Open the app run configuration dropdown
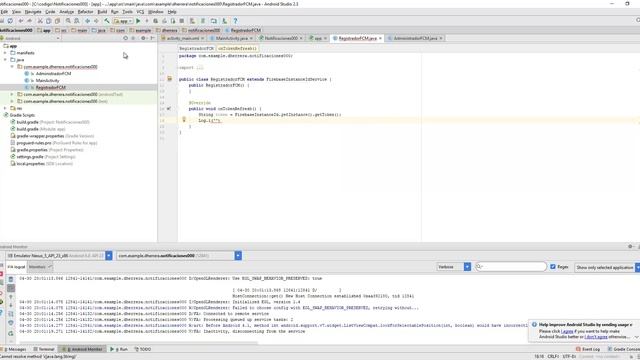Image resolution: width=640 pixels, height=360 pixels. coord(122,21)
